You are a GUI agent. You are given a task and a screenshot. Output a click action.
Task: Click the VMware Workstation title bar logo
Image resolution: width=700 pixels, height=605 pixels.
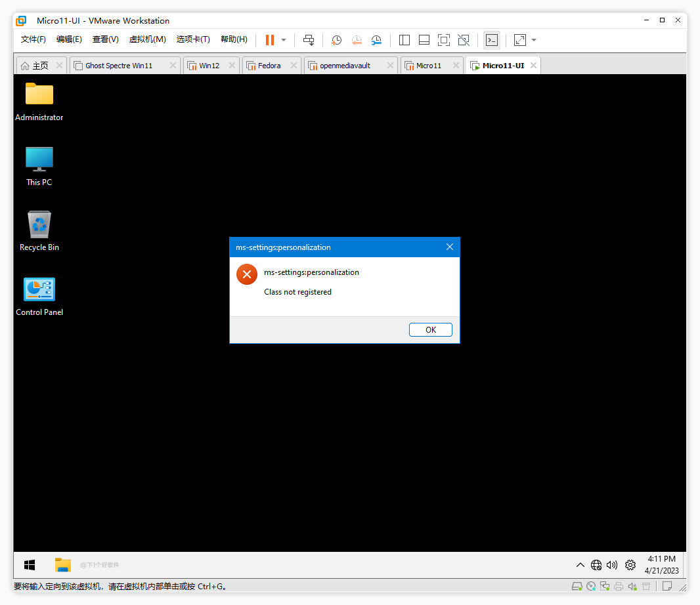pyautogui.click(x=21, y=20)
